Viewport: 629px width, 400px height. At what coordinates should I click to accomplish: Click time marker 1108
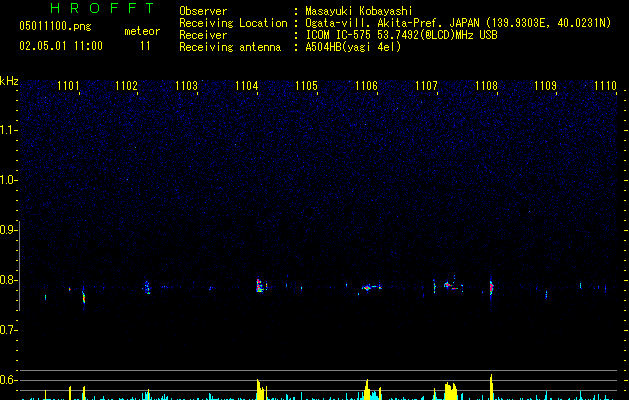pyautogui.click(x=486, y=86)
